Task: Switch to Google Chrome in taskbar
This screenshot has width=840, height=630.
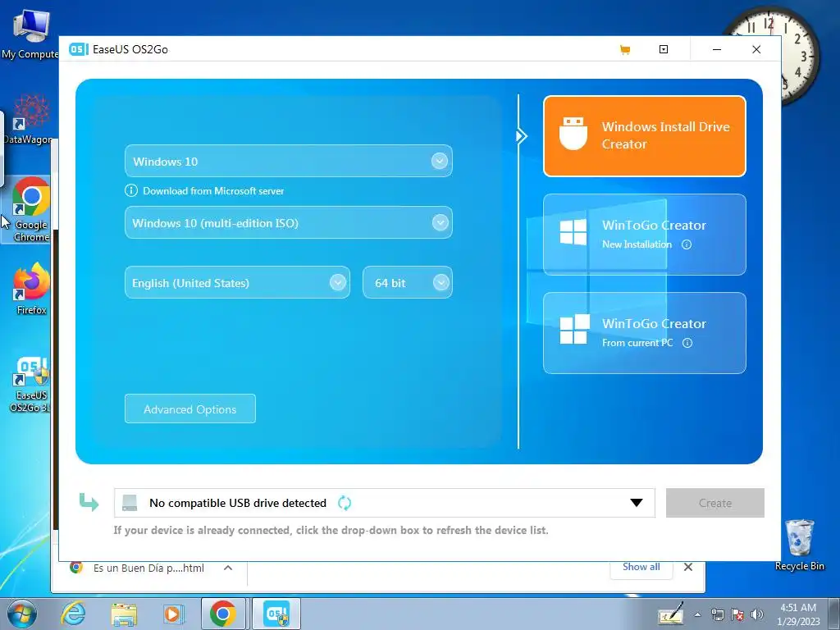Action: click(x=223, y=614)
